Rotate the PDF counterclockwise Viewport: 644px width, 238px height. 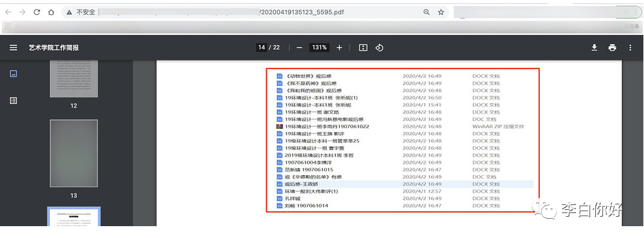[x=379, y=47]
